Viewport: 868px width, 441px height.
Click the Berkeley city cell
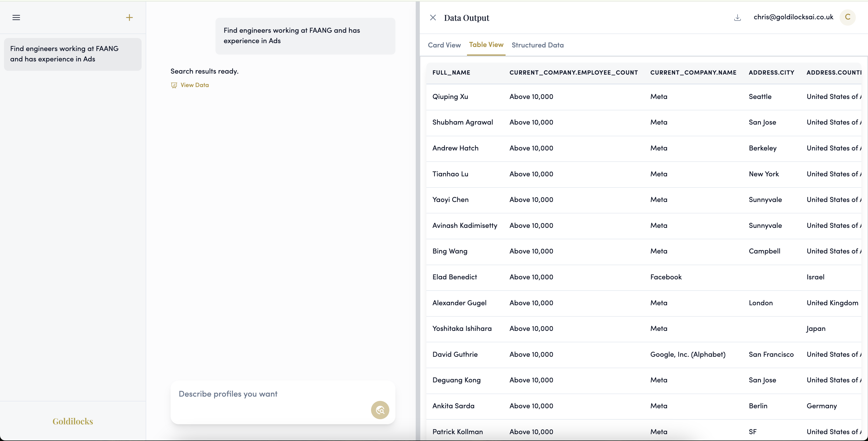(762, 148)
